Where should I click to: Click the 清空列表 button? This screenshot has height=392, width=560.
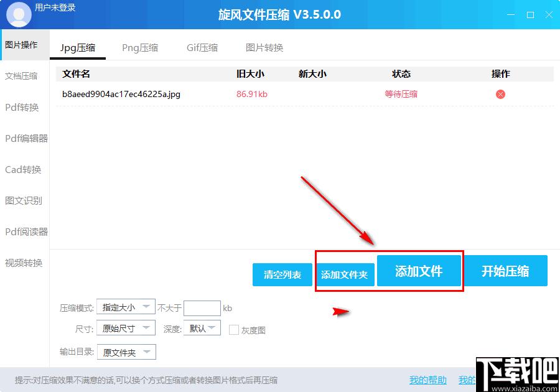point(282,274)
